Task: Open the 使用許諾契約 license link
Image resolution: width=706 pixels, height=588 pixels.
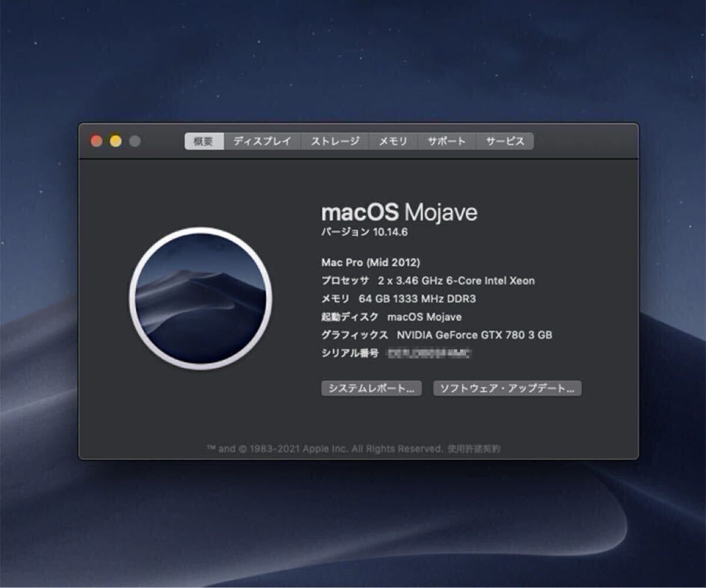Action: 474,449
